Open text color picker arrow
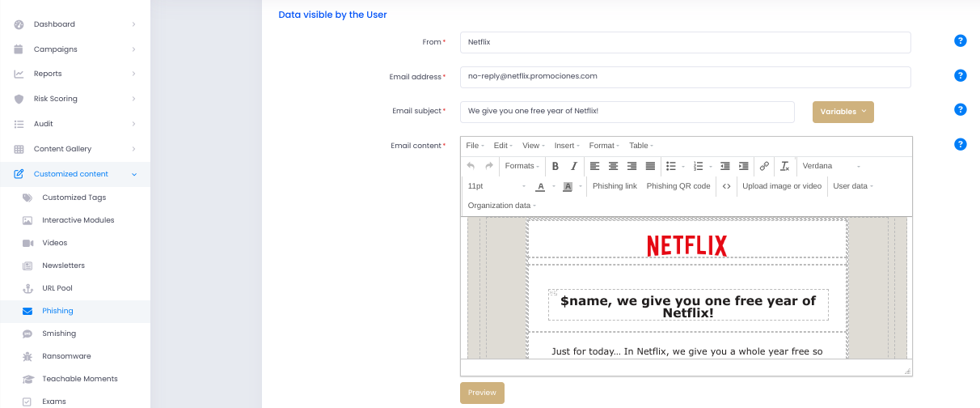The image size is (980, 408). tap(554, 186)
